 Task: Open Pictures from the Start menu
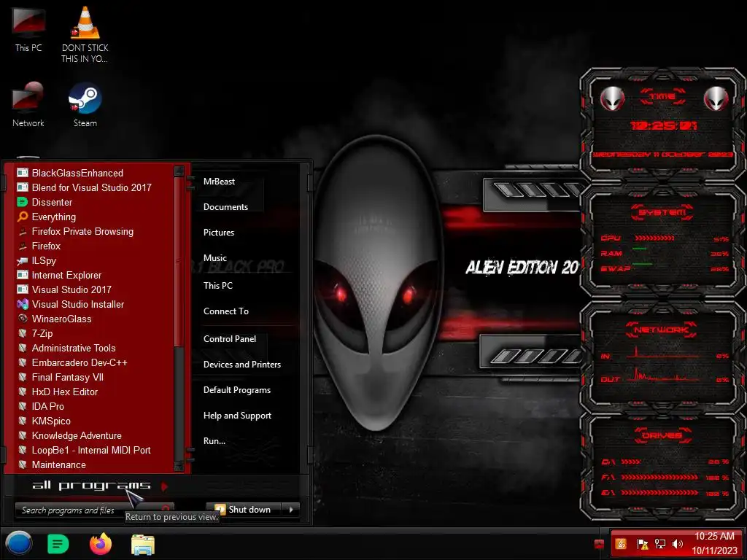coord(219,233)
